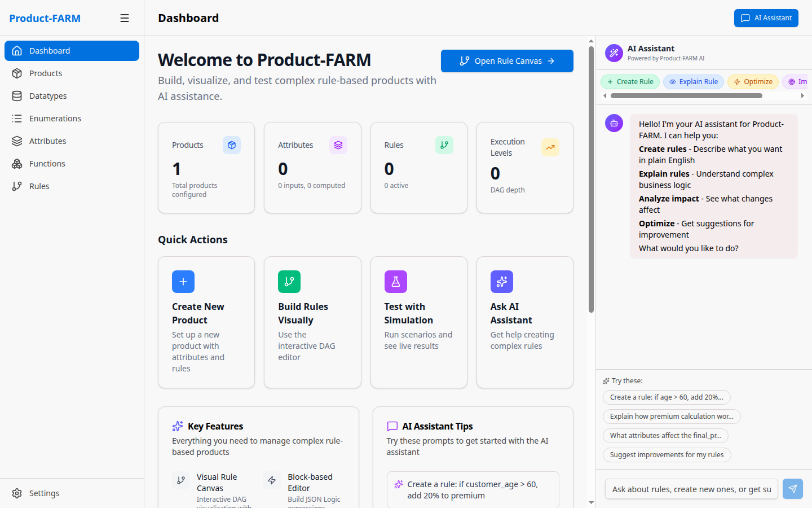
Task: Click the Execution Levels trend icon
Action: tap(550, 147)
